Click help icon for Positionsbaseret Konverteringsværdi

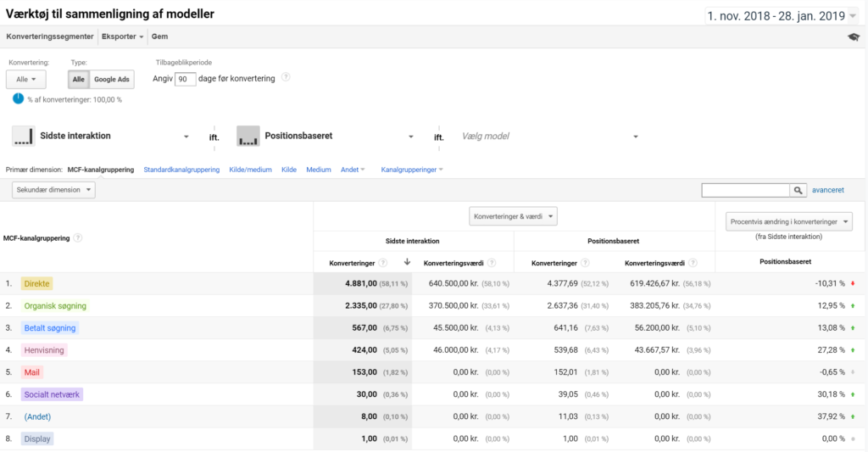click(x=693, y=263)
